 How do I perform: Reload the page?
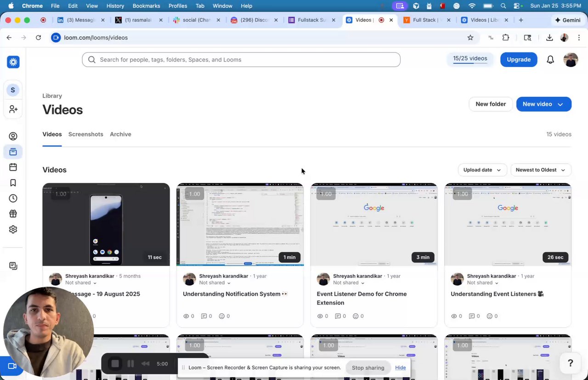(39, 38)
